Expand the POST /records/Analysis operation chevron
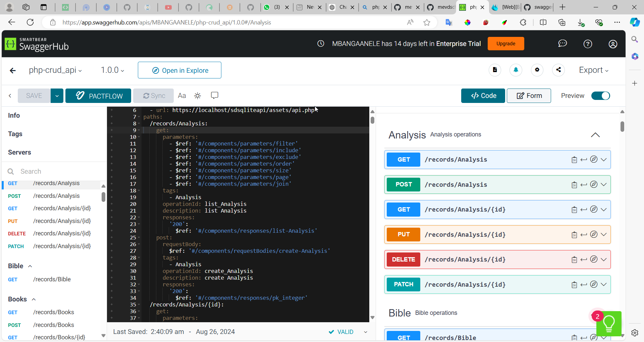 [x=604, y=185]
